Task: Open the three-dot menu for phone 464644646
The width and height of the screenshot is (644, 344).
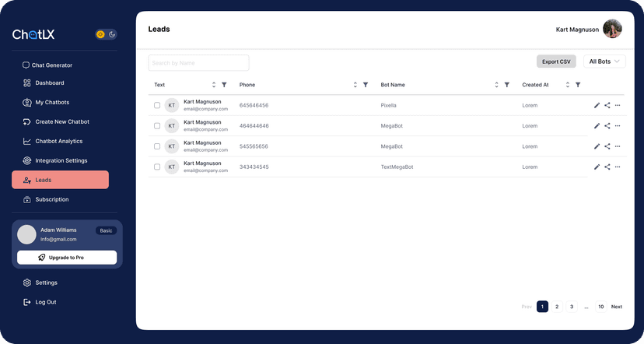Action: click(x=618, y=125)
